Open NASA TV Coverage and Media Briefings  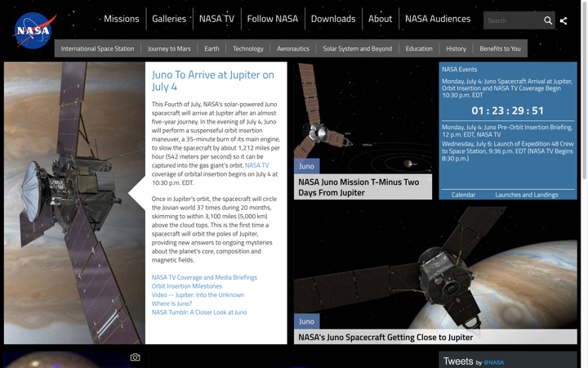tap(204, 277)
